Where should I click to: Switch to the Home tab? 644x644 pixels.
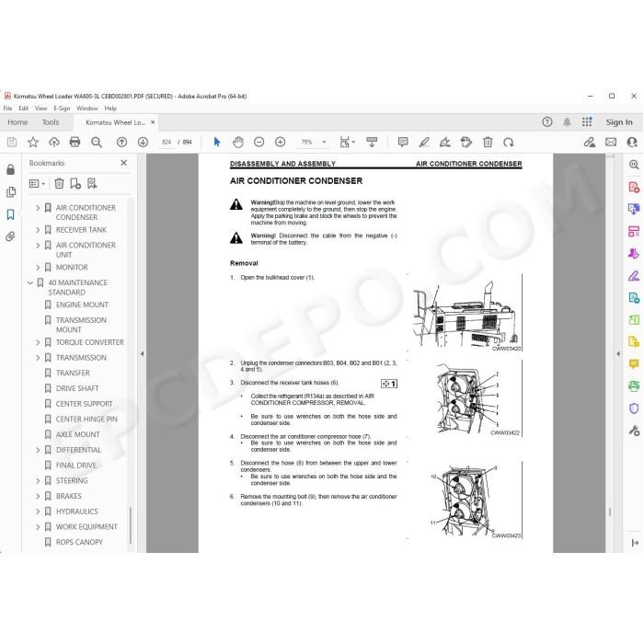coord(17,122)
